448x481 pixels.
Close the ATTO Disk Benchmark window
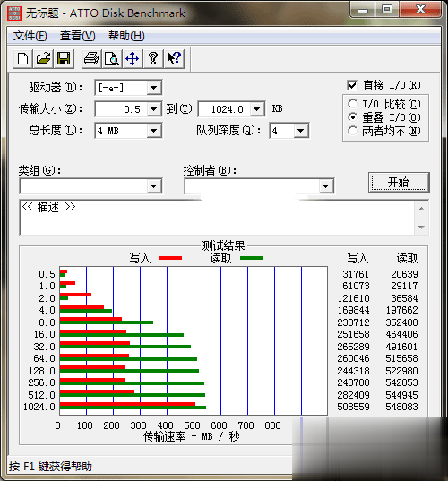[421, 10]
